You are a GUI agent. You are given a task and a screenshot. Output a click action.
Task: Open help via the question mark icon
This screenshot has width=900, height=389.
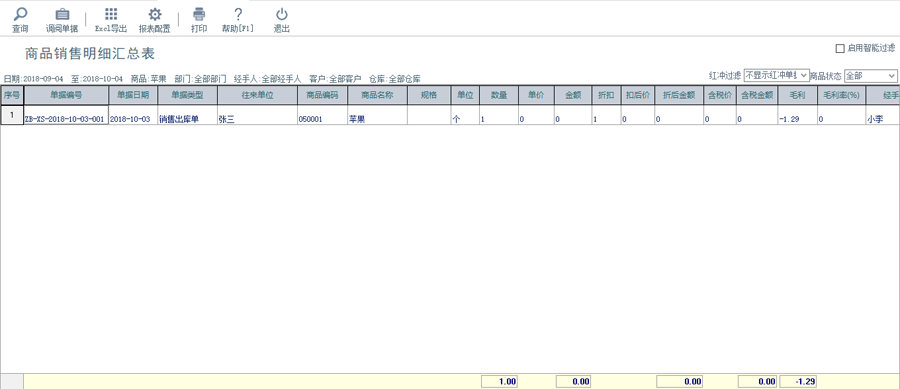238,14
